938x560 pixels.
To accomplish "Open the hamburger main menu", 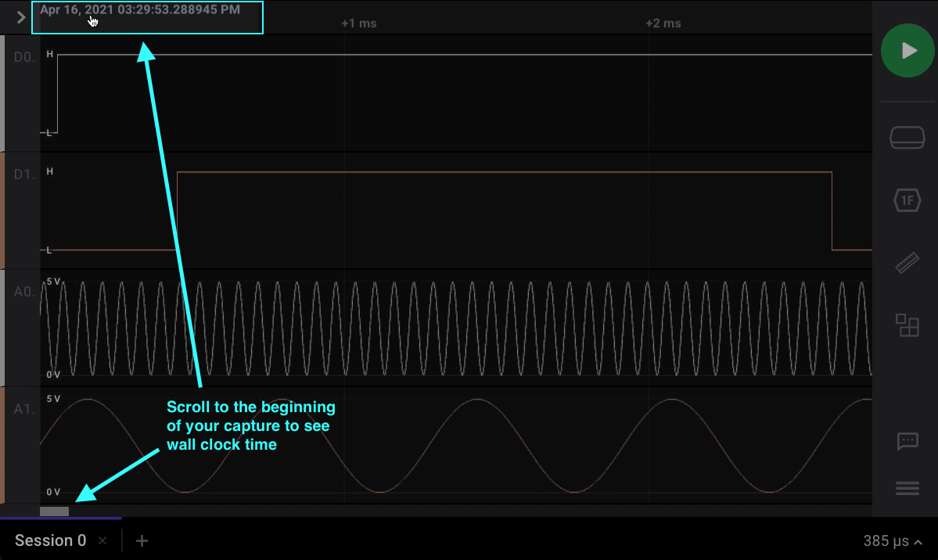I will (x=907, y=489).
